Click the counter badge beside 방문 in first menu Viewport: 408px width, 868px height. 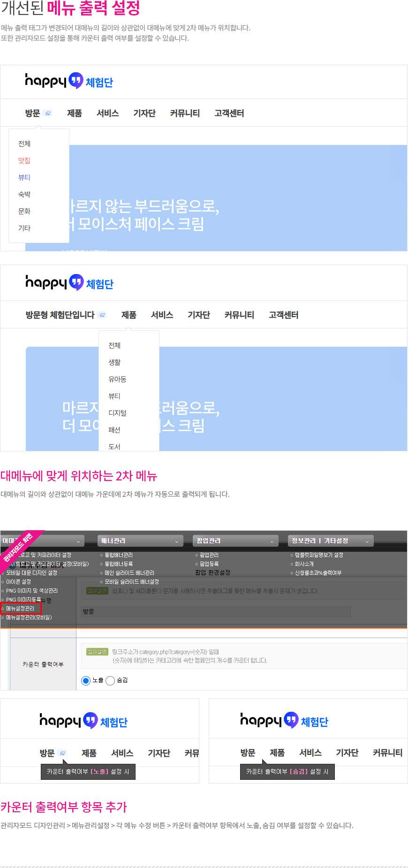48,113
